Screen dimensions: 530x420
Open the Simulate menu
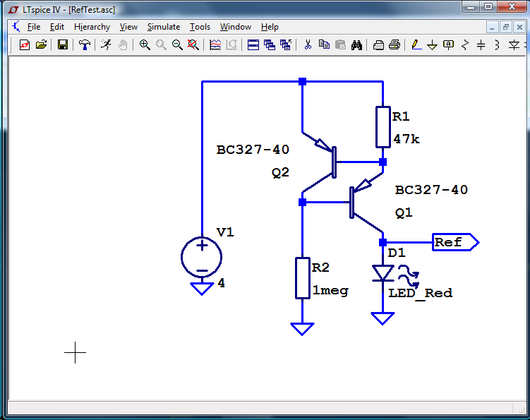[x=164, y=27]
